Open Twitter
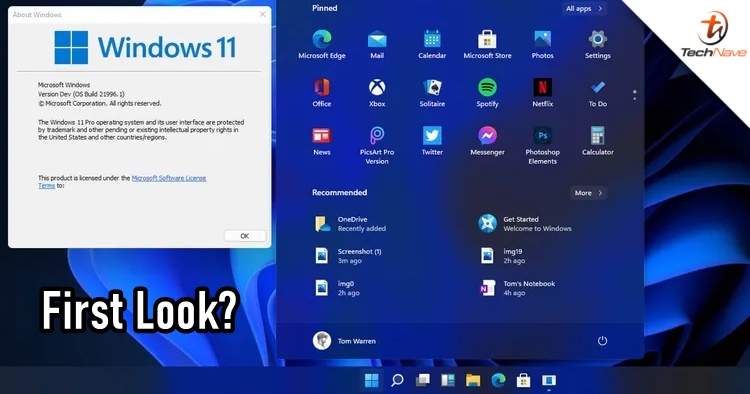This screenshot has height=394, width=750. (432, 141)
